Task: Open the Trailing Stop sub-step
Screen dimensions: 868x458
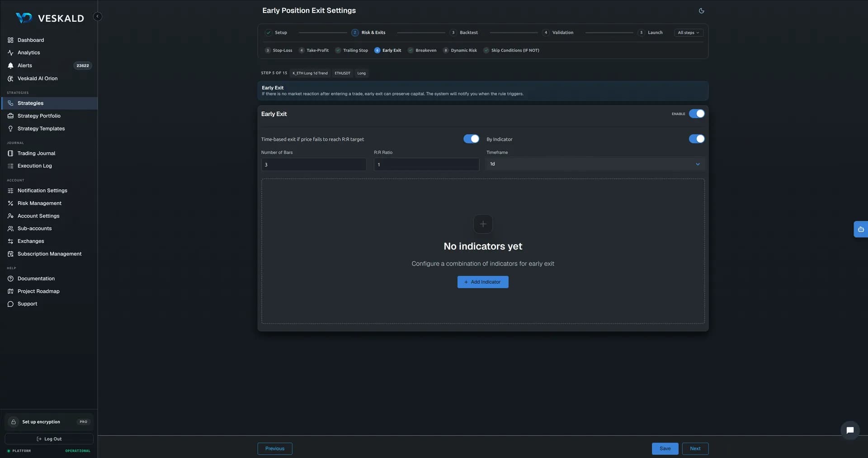Action: pyautogui.click(x=351, y=51)
